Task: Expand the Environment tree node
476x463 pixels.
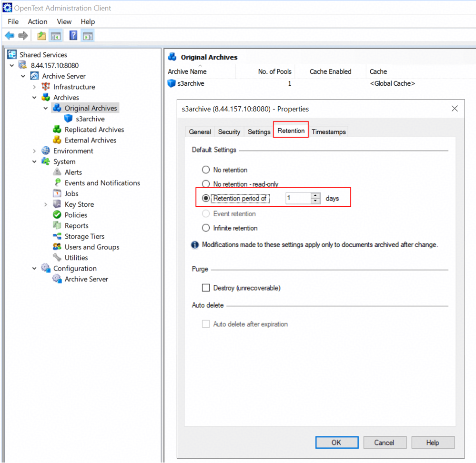Action: pos(34,151)
